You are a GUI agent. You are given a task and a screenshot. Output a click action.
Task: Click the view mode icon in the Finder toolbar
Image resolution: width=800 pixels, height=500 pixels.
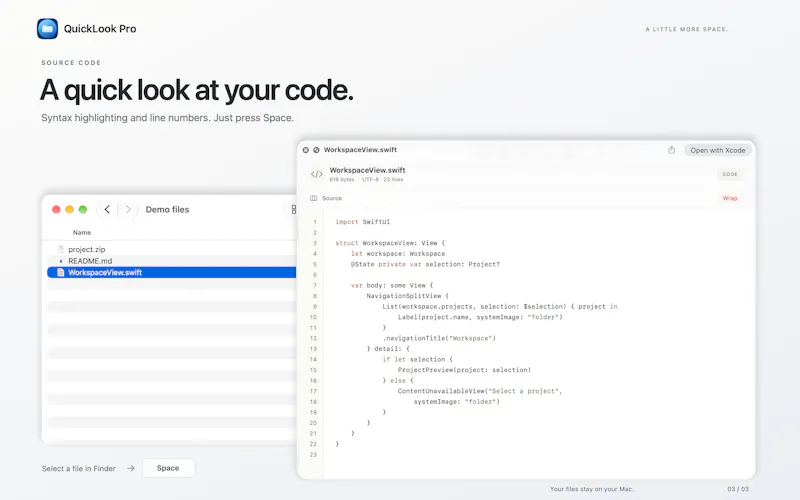tap(293, 209)
